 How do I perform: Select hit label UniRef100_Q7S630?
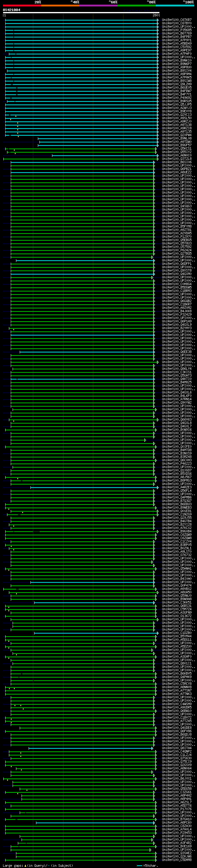177,758
